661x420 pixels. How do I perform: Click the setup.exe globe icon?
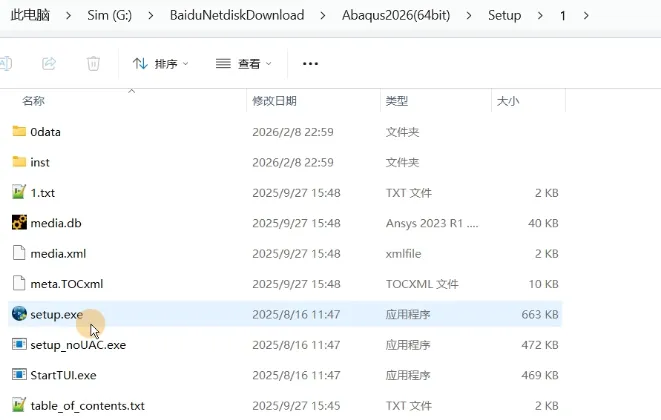19,314
